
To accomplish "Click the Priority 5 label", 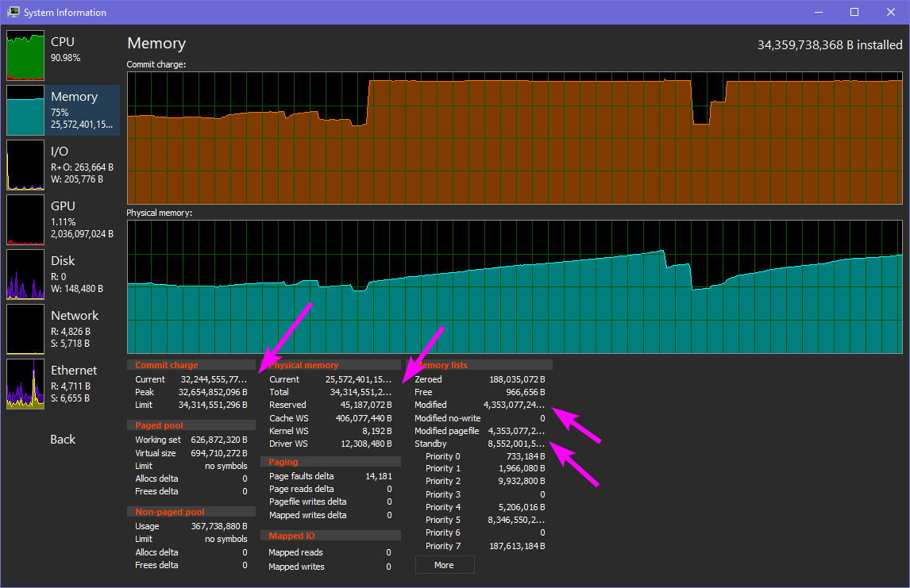I will (x=443, y=521).
